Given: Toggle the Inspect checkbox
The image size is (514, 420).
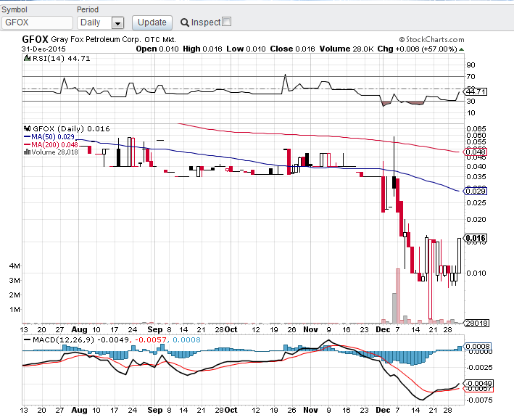Looking at the screenshot, I should coord(226,22).
